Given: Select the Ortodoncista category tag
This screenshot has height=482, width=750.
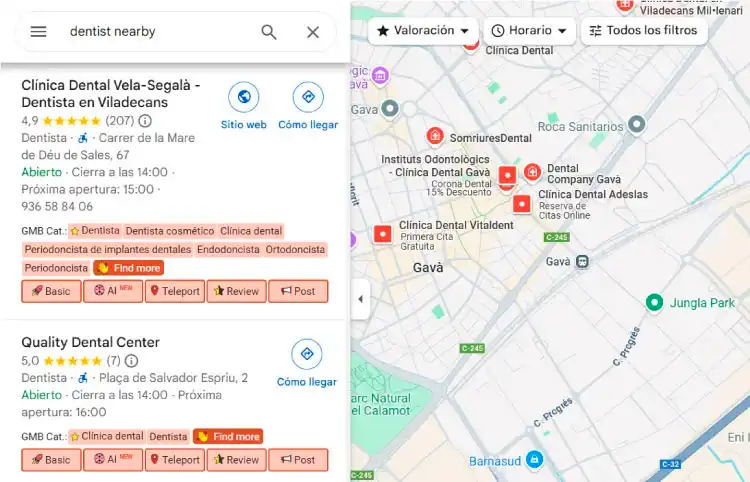Looking at the screenshot, I should click(x=295, y=249).
